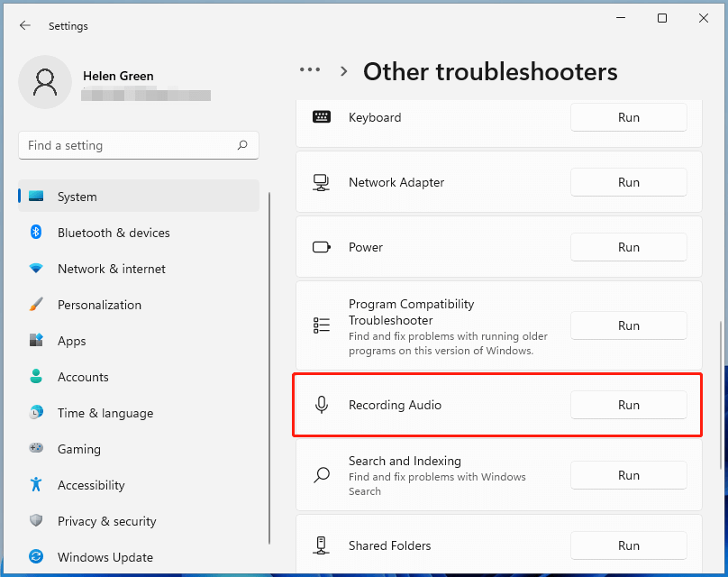Select the Keyboard troubleshooter icon
Image resolution: width=728 pixels, height=577 pixels.
322,117
